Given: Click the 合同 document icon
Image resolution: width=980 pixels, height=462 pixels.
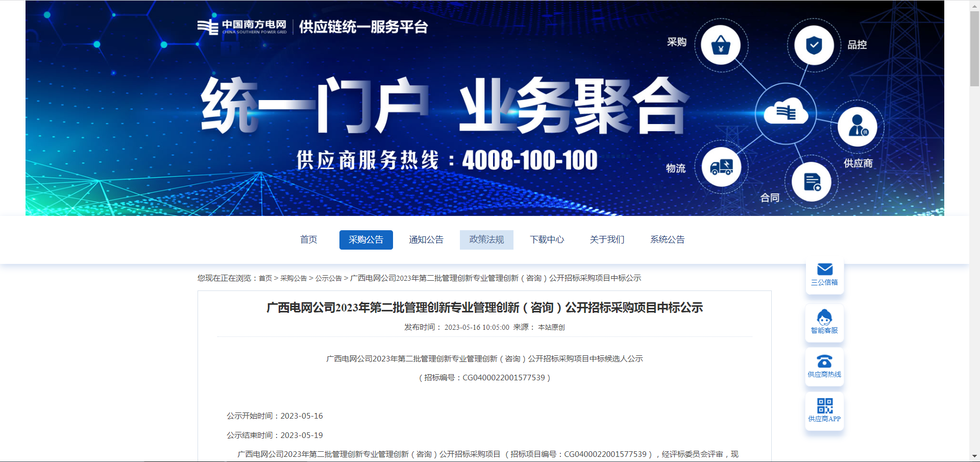Looking at the screenshot, I should (x=812, y=182).
